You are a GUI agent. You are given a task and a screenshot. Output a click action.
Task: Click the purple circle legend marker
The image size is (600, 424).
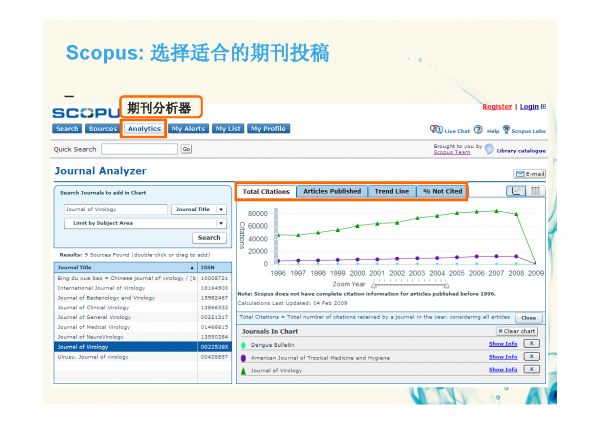click(x=243, y=358)
